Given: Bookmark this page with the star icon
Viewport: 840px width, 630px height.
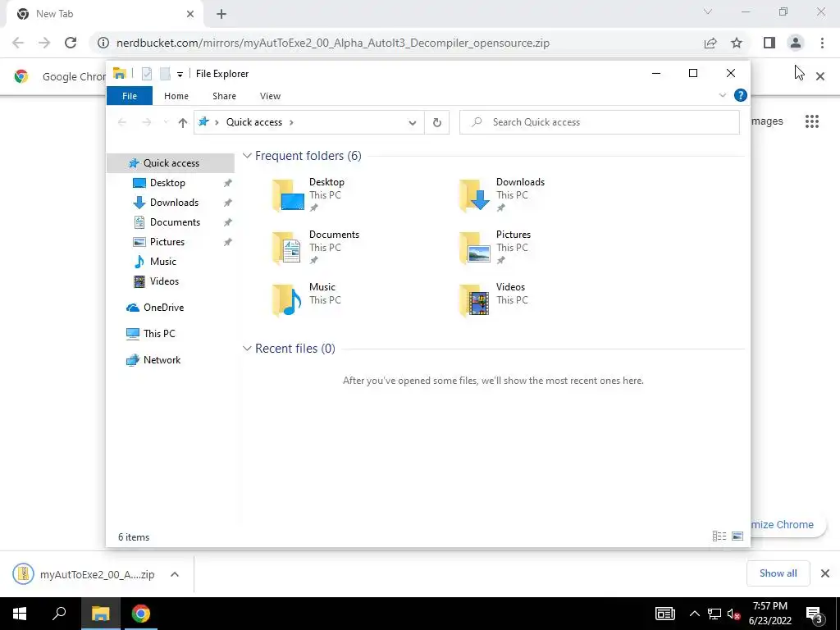Looking at the screenshot, I should pos(737,43).
